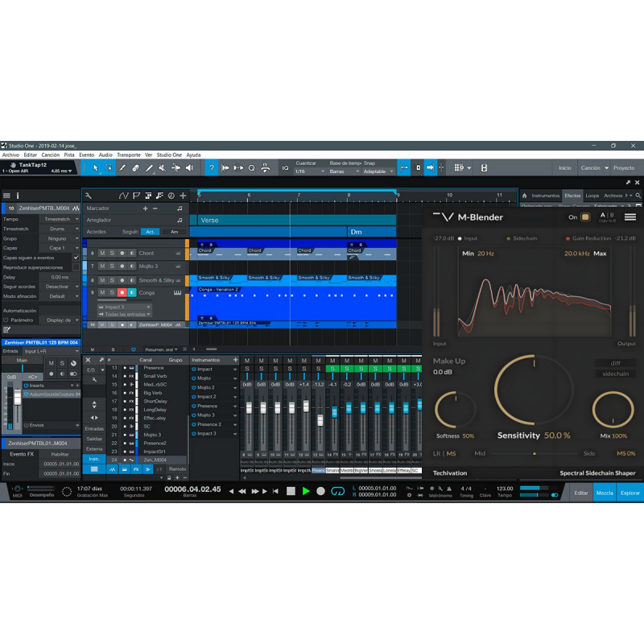Disable record arm on Conga track
644x644 pixels.
pyautogui.click(x=122, y=292)
